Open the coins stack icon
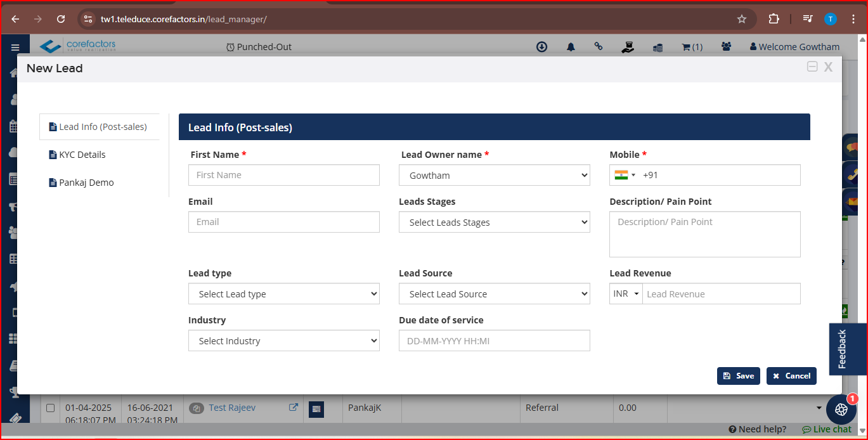 (657, 47)
